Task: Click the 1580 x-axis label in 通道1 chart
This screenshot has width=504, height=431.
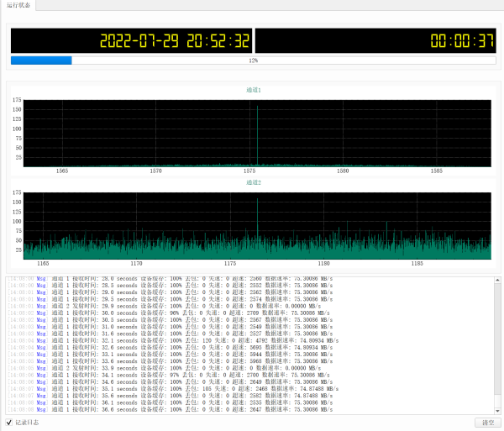Action: point(342,171)
